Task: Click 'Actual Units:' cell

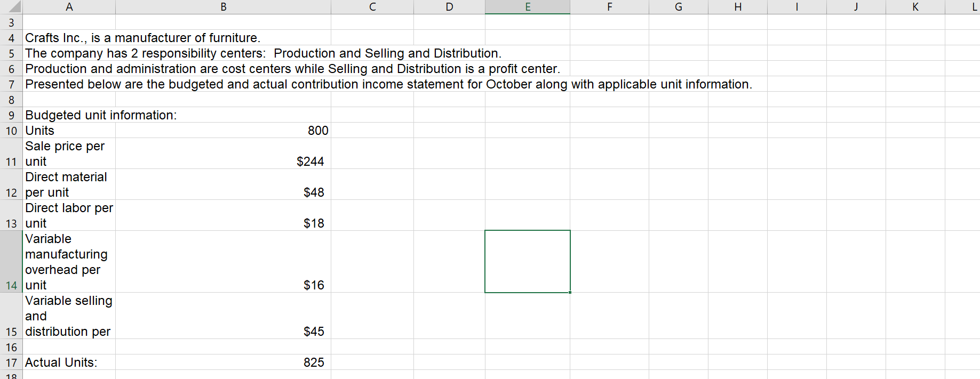Action: [69, 362]
